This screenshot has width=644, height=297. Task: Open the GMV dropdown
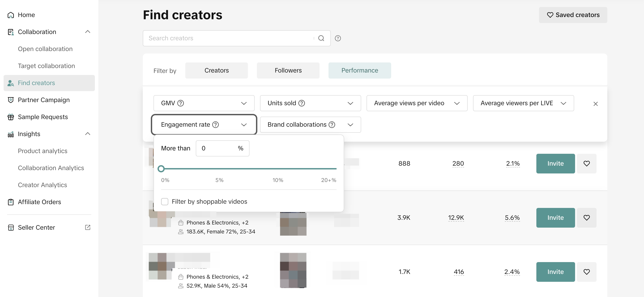[204, 103]
